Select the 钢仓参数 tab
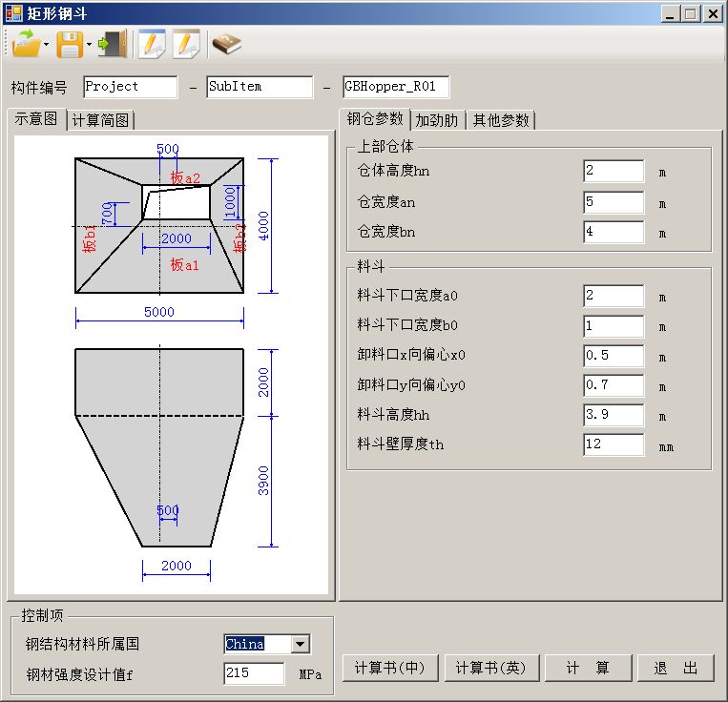The image size is (728, 702). [x=375, y=119]
